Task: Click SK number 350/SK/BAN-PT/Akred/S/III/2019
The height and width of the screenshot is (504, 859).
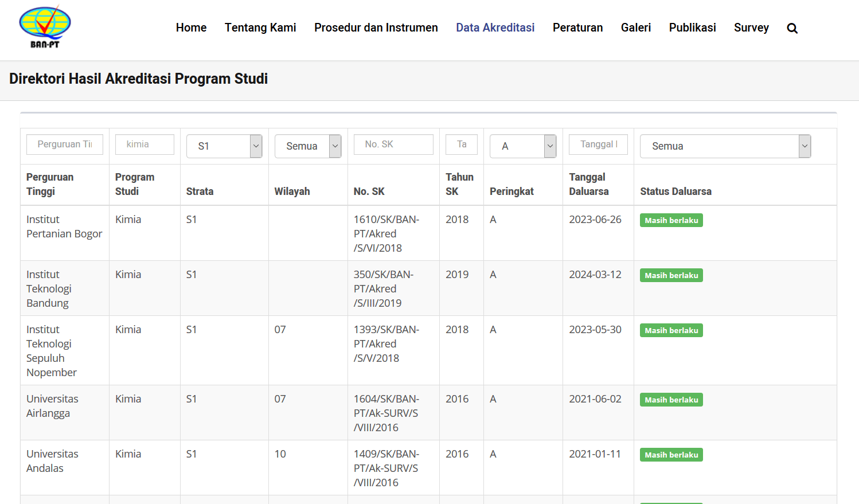Action: (384, 288)
